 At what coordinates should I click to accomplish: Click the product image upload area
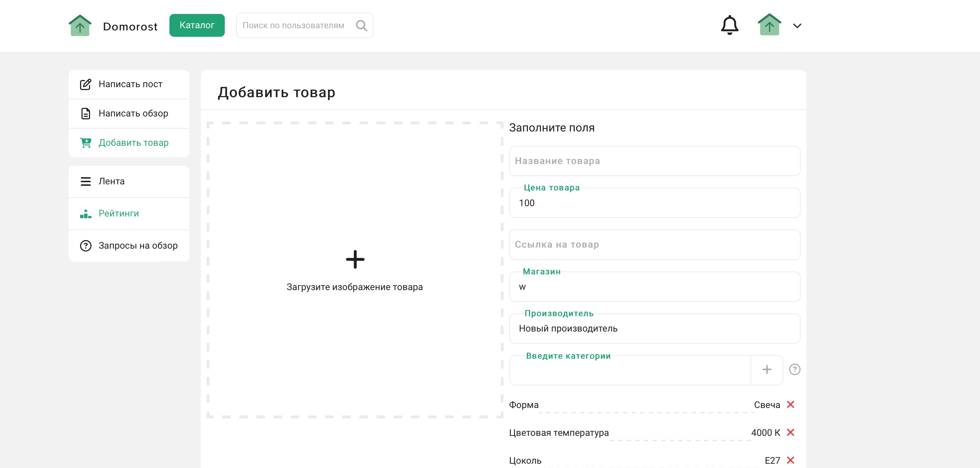point(355,269)
